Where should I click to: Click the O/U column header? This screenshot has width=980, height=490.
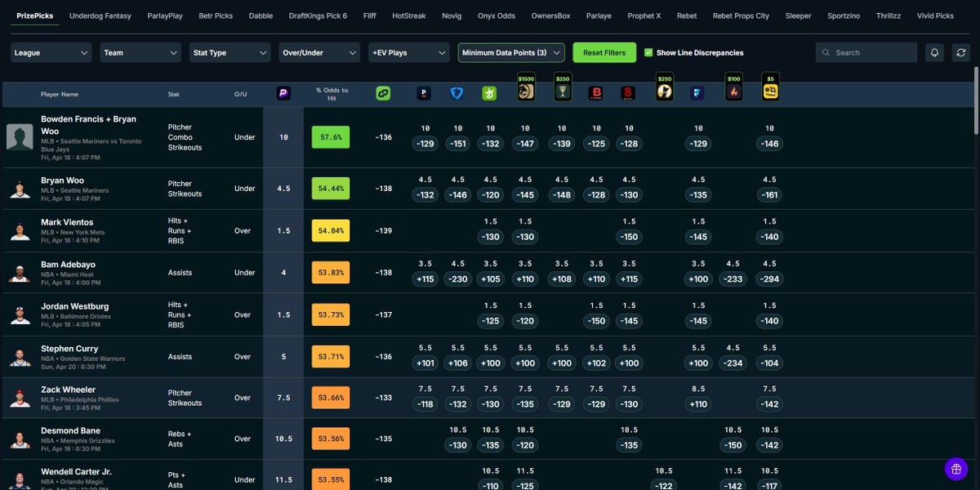pyautogui.click(x=241, y=94)
